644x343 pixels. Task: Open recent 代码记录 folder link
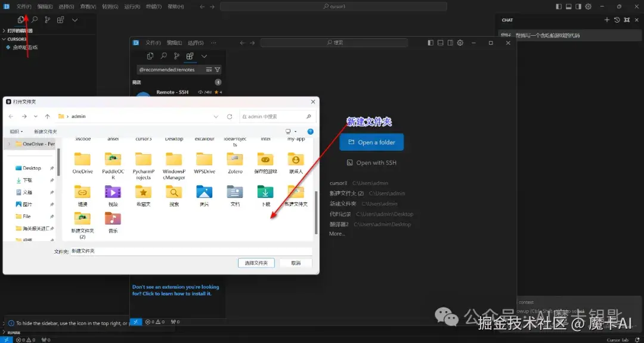(340, 214)
